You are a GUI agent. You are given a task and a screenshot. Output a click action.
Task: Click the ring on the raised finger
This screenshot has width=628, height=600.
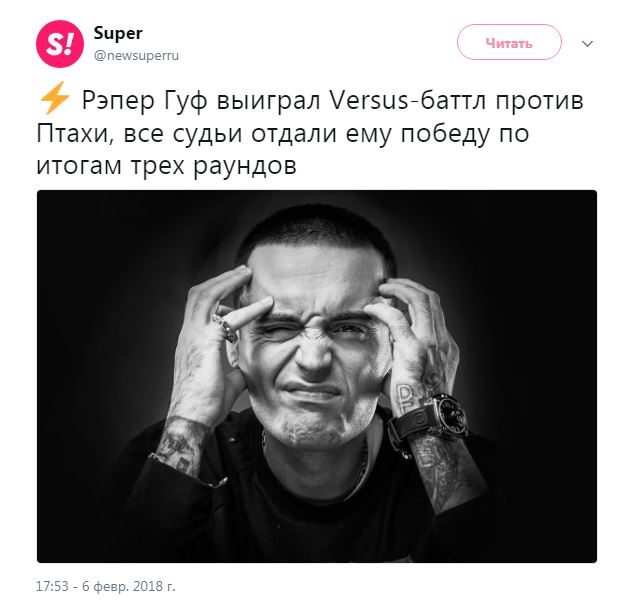click(225, 328)
